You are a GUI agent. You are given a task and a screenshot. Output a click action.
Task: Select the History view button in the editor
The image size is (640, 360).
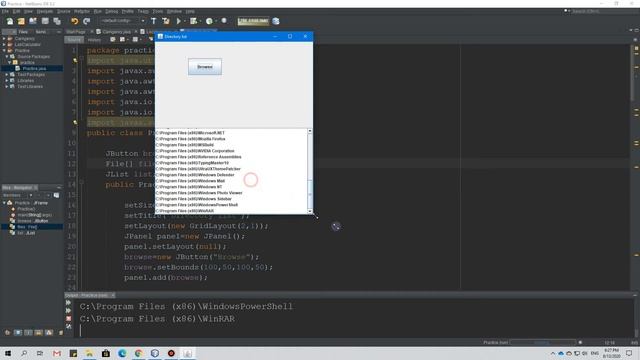coord(94,40)
